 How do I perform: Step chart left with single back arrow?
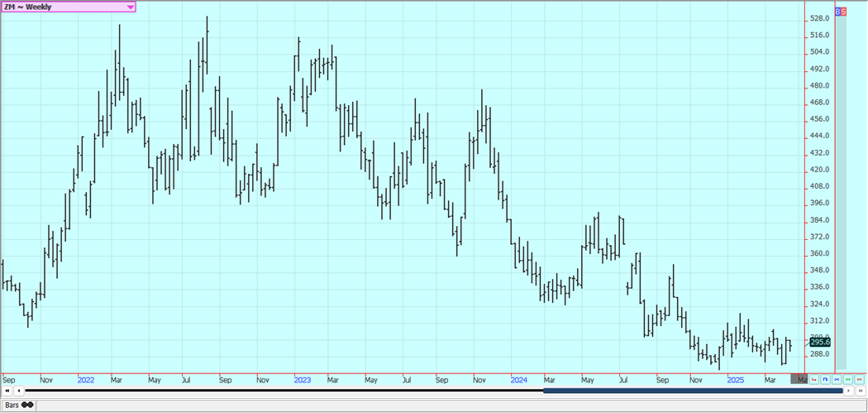[18, 391]
